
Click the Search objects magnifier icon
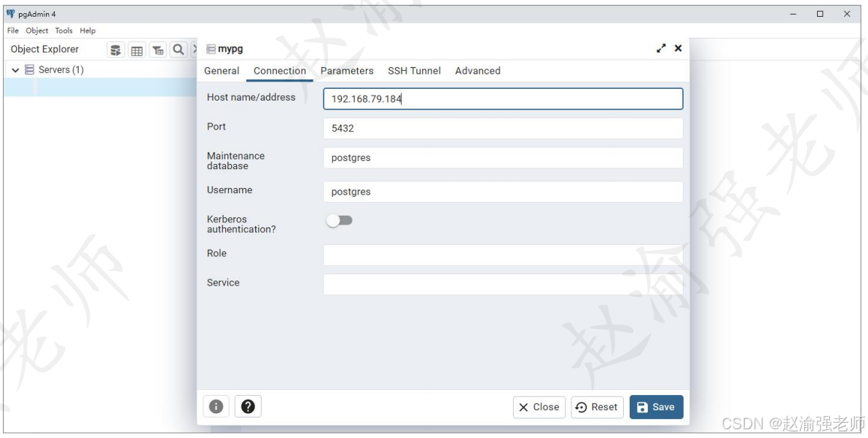click(178, 49)
